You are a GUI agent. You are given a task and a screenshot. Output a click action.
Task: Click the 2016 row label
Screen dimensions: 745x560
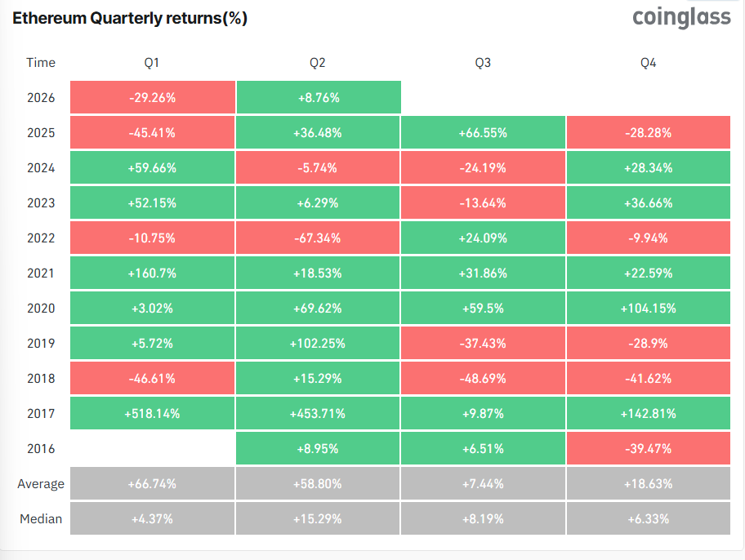[41, 449]
